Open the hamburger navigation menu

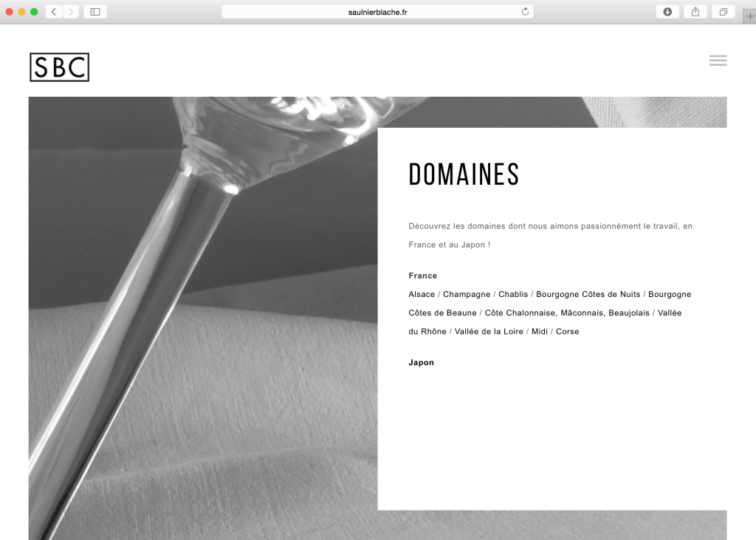(x=718, y=61)
